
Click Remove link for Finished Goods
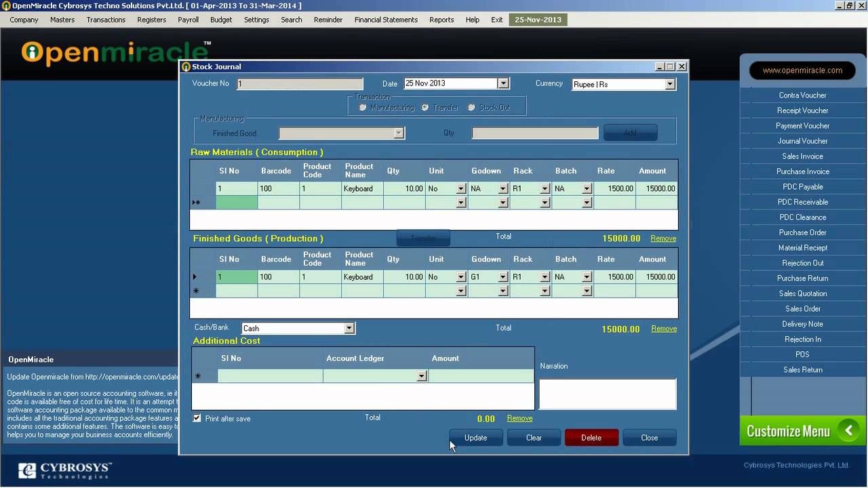[664, 329]
